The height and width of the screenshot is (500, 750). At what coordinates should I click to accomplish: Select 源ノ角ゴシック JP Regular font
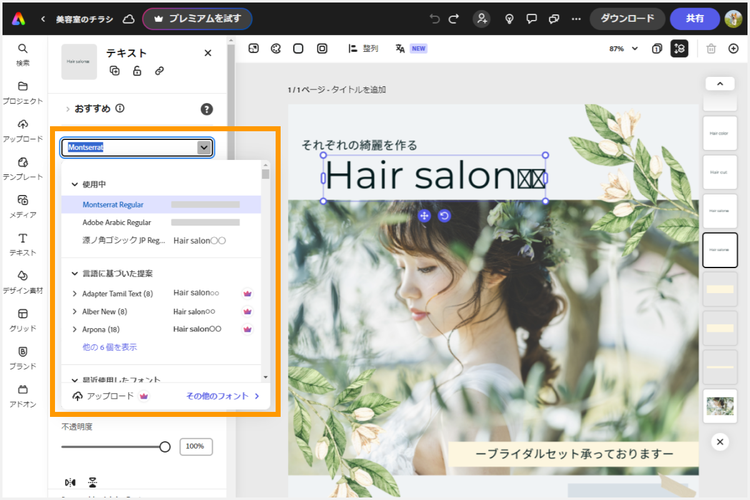(161, 240)
